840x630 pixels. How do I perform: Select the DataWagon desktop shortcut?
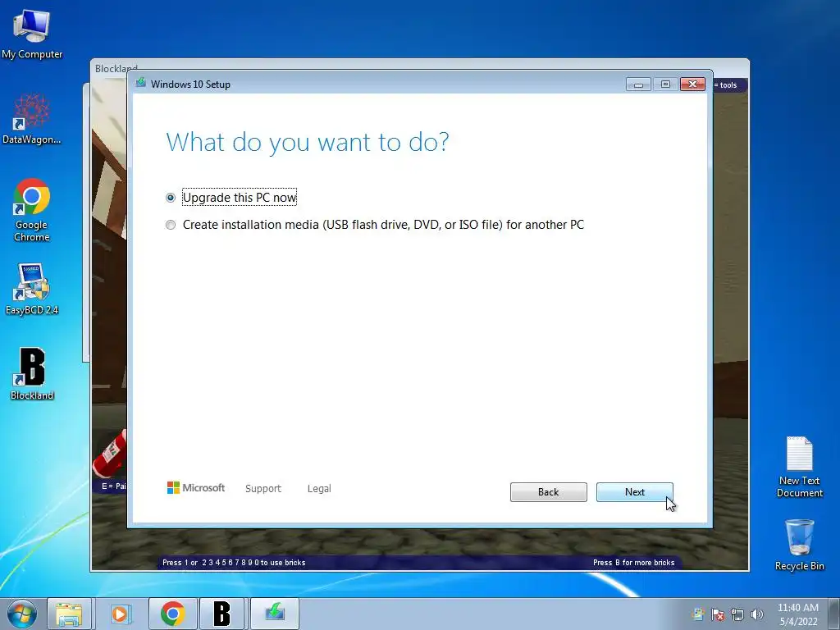click(32, 119)
